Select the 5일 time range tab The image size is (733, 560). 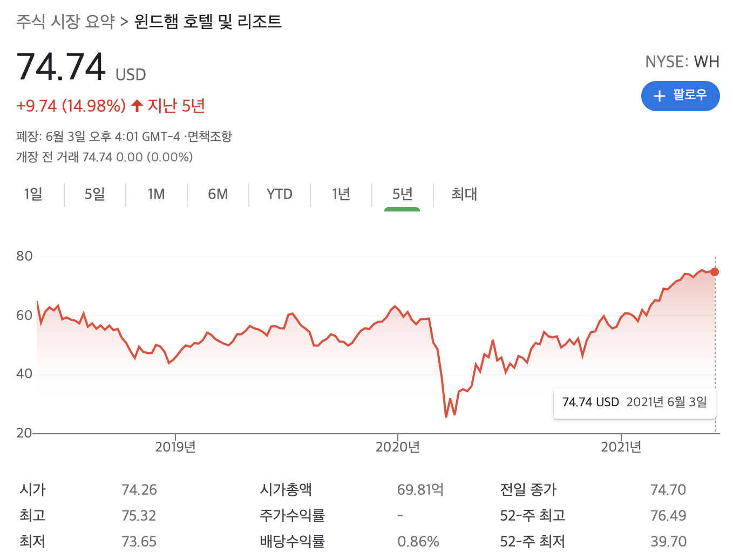click(94, 194)
